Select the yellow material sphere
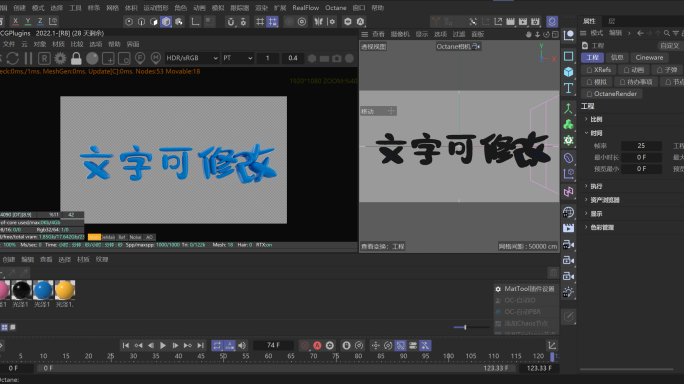 point(65,290)
